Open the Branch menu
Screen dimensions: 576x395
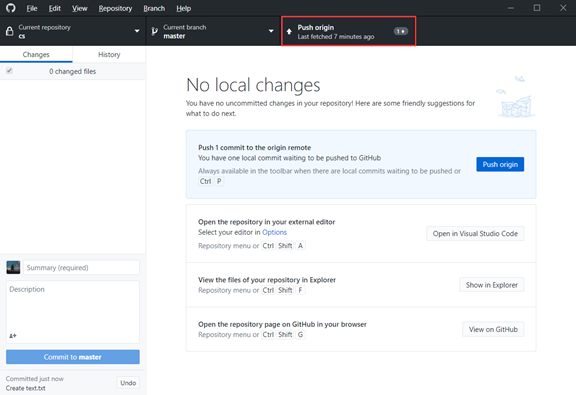point(154,8)
